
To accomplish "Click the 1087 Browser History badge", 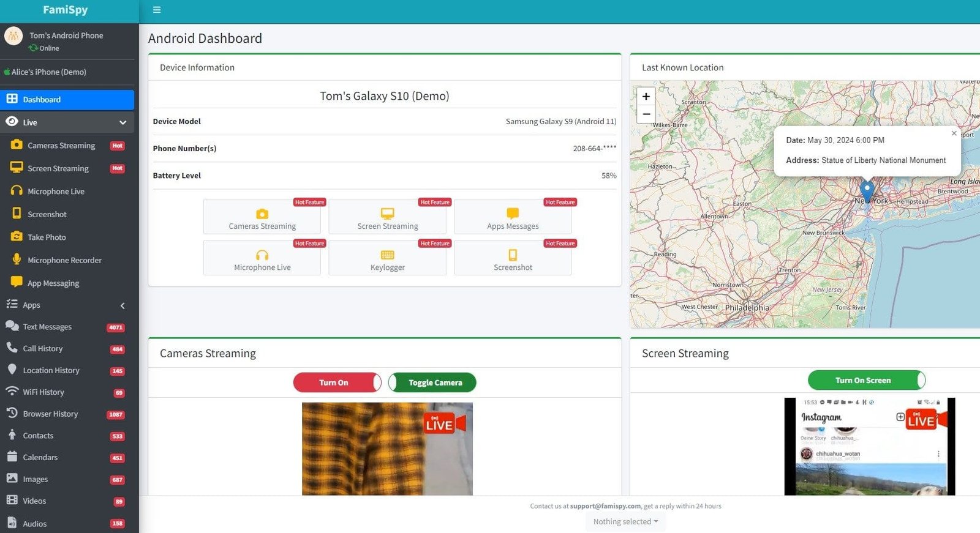I will [x=116, y=414].
